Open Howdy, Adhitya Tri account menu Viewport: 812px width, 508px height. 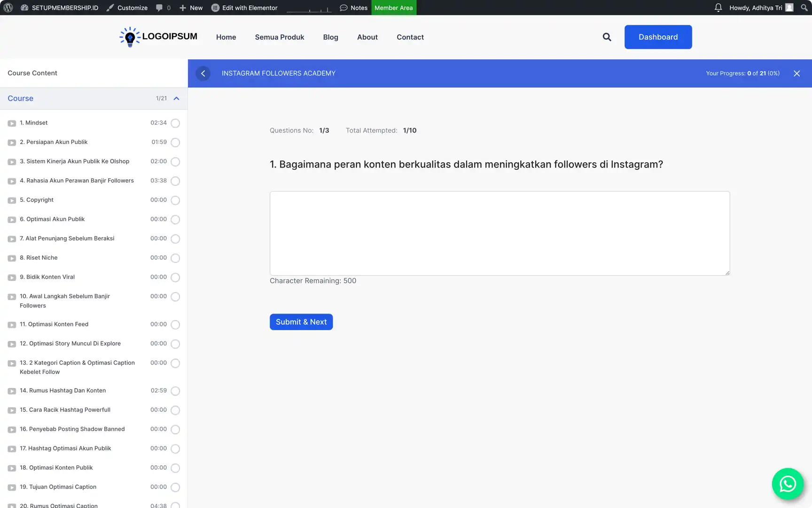point(760,8)
